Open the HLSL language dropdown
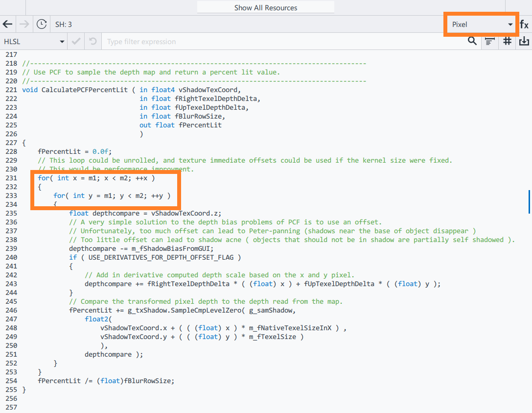 34,42
